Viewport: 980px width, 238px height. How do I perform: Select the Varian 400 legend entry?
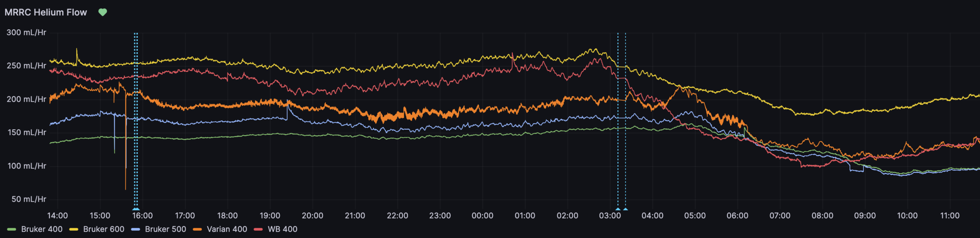pyautogui.click(x=227, y=229)
